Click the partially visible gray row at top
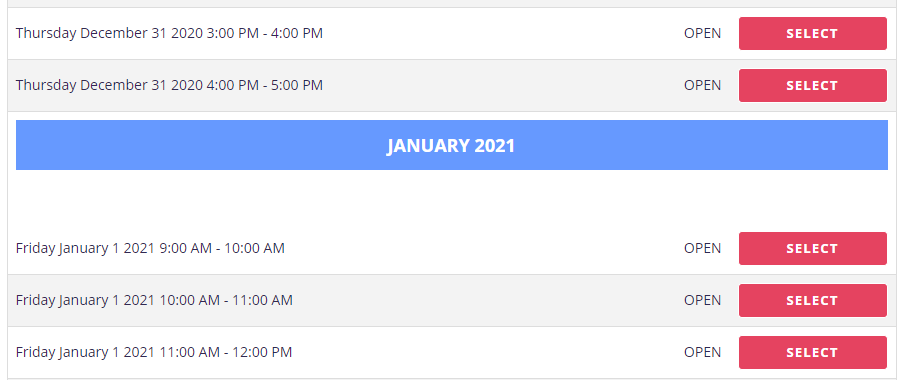 tap(451, 3)
